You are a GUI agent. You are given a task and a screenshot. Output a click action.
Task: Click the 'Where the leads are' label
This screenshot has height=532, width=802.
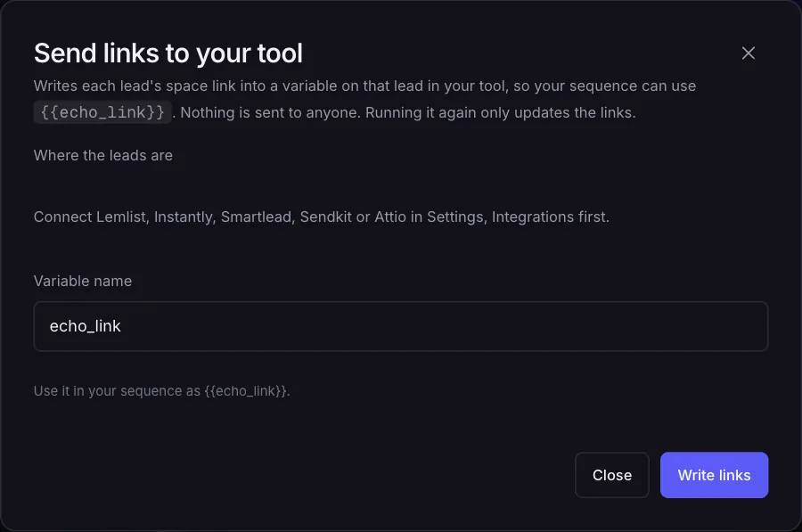[103, 156]
